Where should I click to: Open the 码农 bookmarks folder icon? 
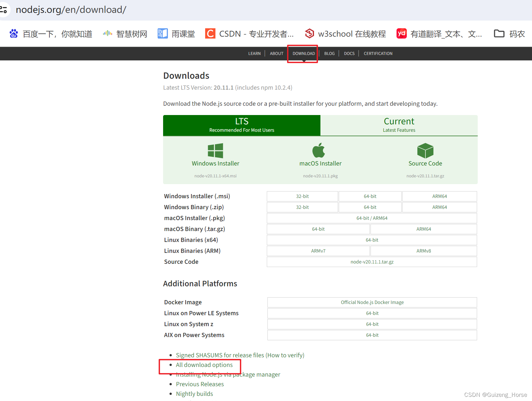coord(499,33)
